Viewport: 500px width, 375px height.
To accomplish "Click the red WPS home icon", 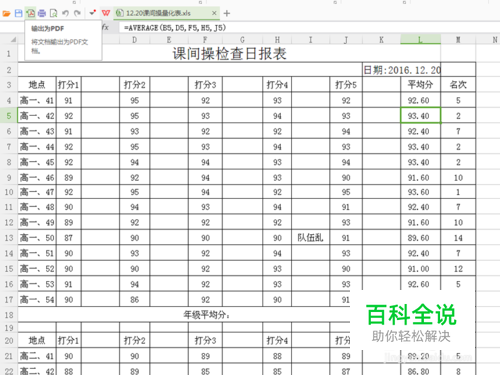I will pos(106,13).
